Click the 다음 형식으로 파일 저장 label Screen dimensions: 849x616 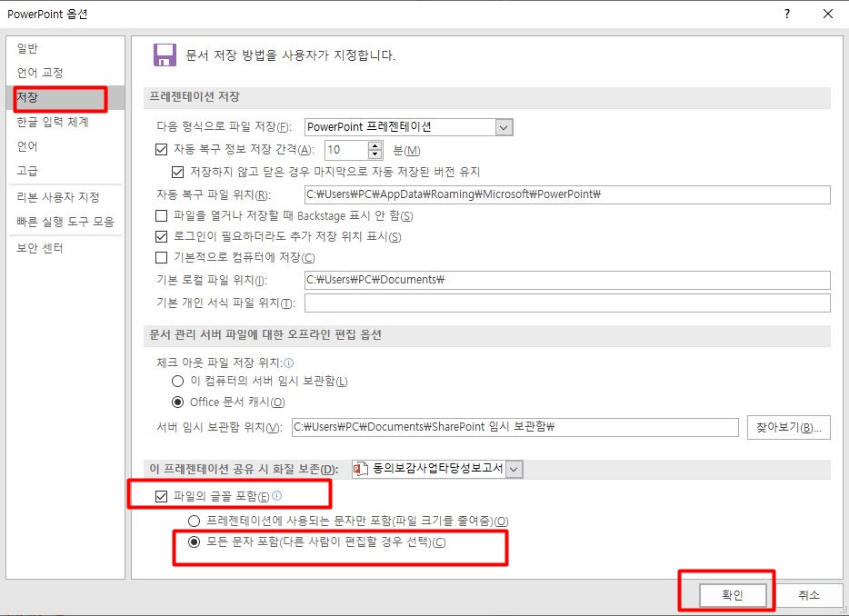coord(225,126)
